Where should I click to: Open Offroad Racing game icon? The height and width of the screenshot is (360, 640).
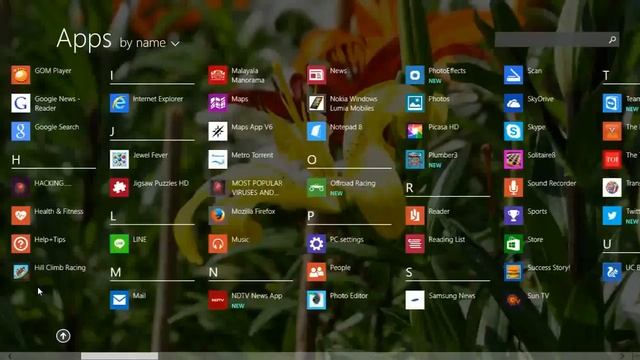pos(316,188)
